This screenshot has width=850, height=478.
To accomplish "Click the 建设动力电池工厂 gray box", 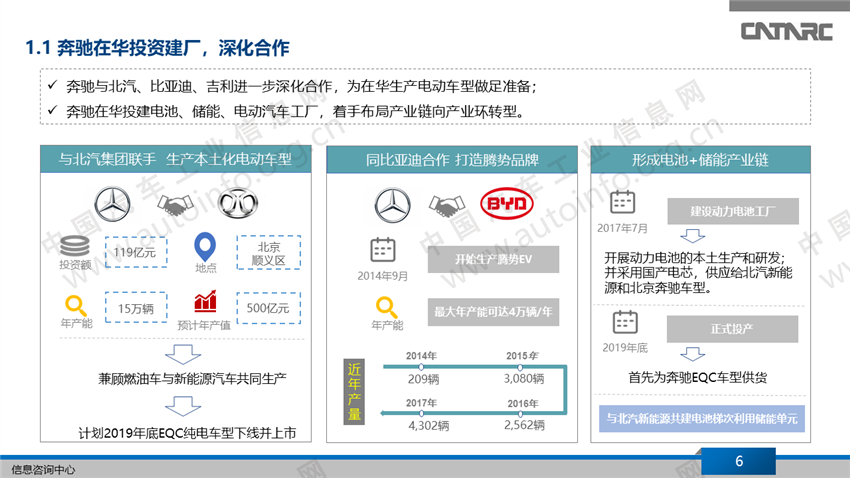I will (733, 211).
